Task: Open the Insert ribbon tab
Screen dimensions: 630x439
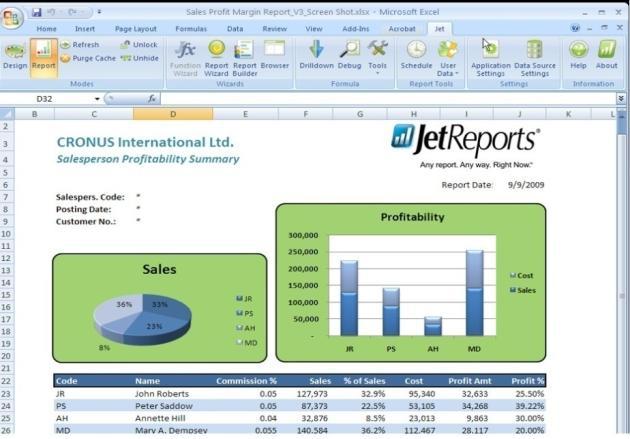Action: (85, 29)
